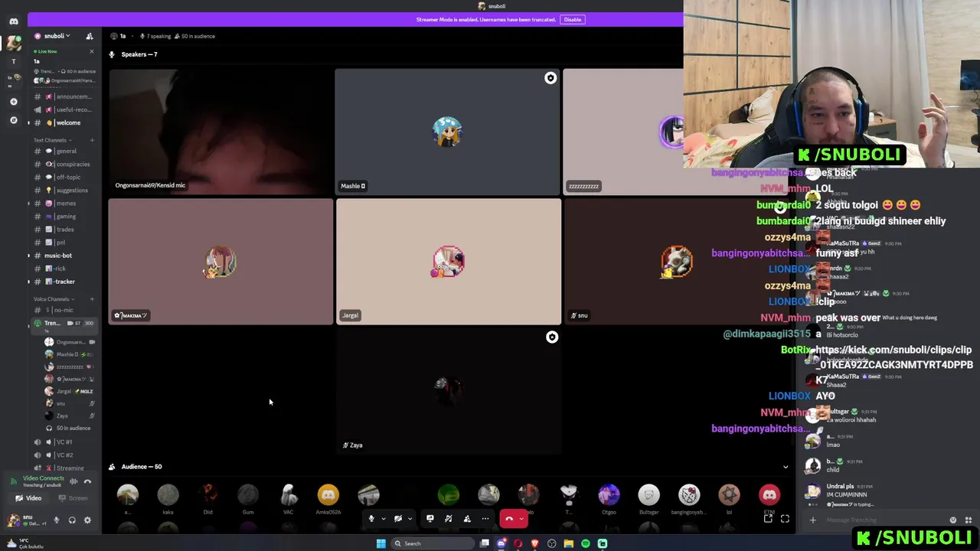This screenshot has height=551, width=980.
Task: Open the snuboli server dropdown menu
Action: pyautogui.click(x=57, y=36)
